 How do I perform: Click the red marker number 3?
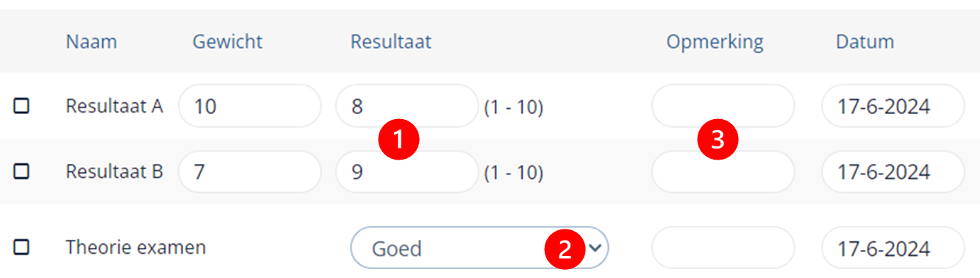pyautogui.click(x=718, y=139)
